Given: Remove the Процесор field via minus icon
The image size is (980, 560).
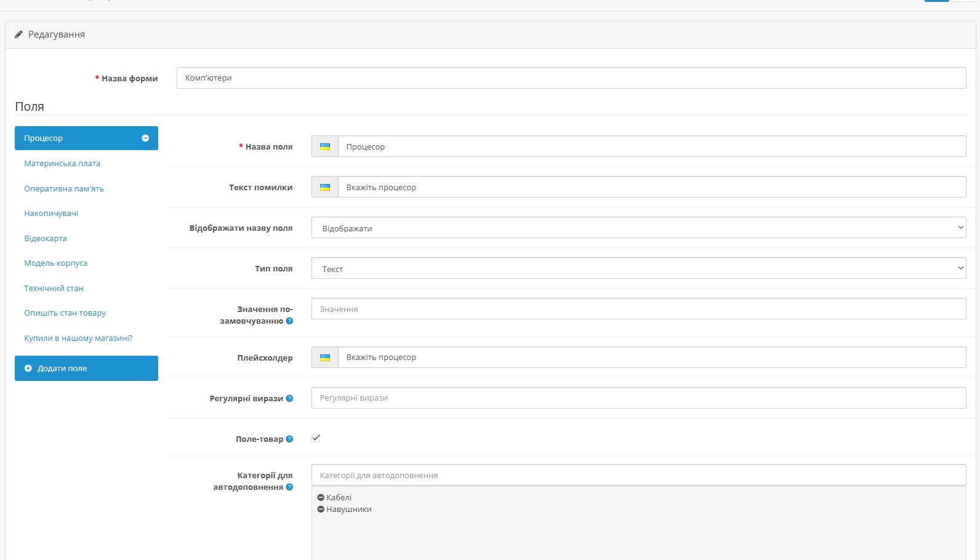Looking at the screenshot, I should 145,138.
